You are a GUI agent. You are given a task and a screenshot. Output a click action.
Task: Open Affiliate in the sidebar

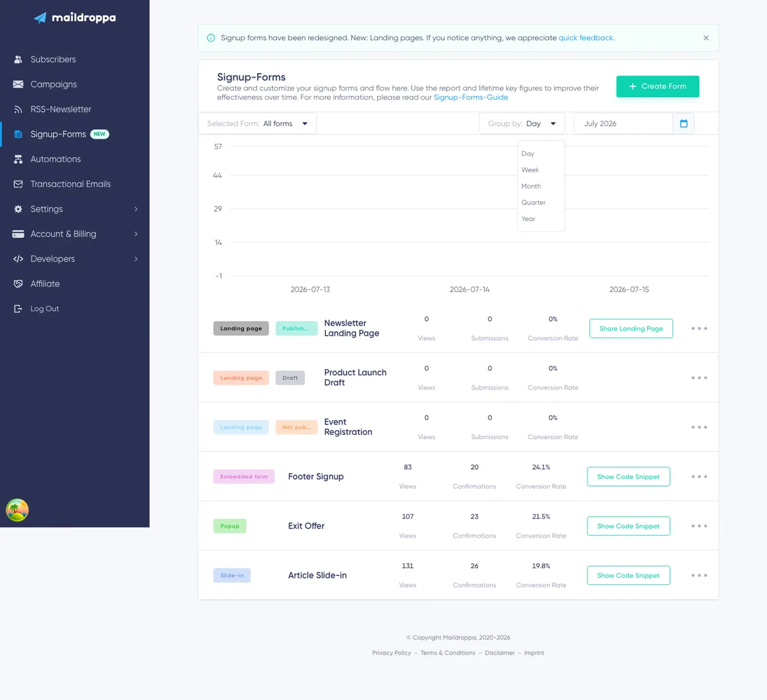pyautogui.click(x=45, y=284)
